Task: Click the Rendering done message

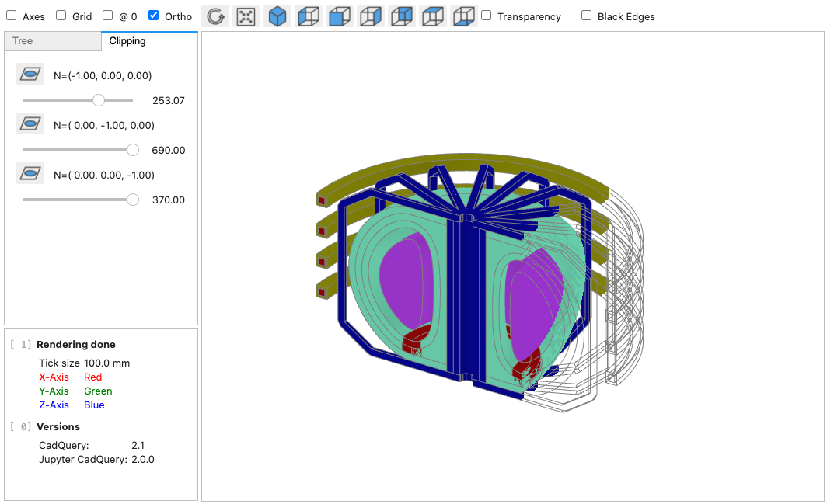Action: pos(76,344)
